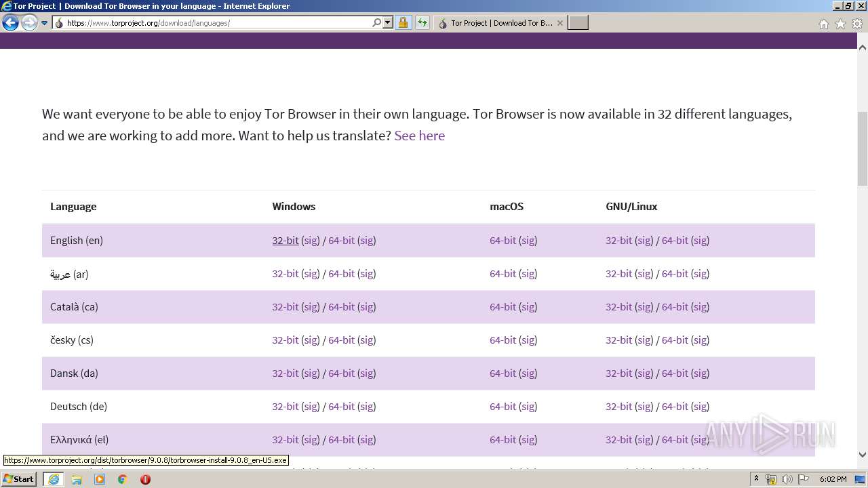Click the security lock icon
This screenshot has height=488, width=868.
pos(403,23)
